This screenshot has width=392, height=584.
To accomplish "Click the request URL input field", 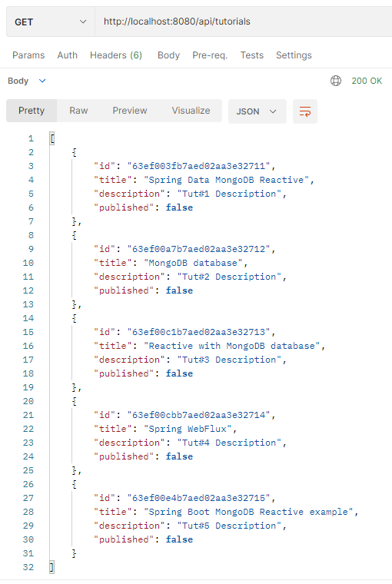I will tap(244, 22).
